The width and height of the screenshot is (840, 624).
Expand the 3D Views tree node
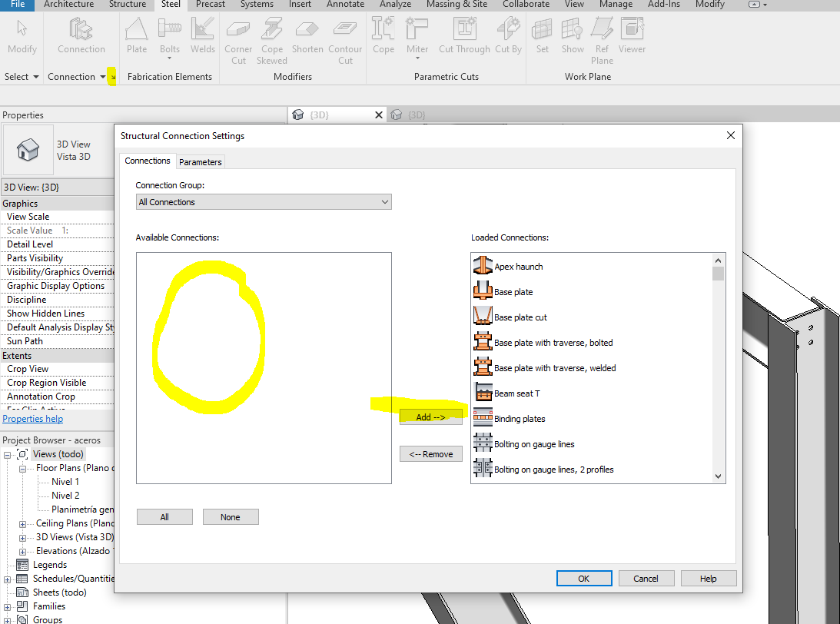tap(22, 538)
